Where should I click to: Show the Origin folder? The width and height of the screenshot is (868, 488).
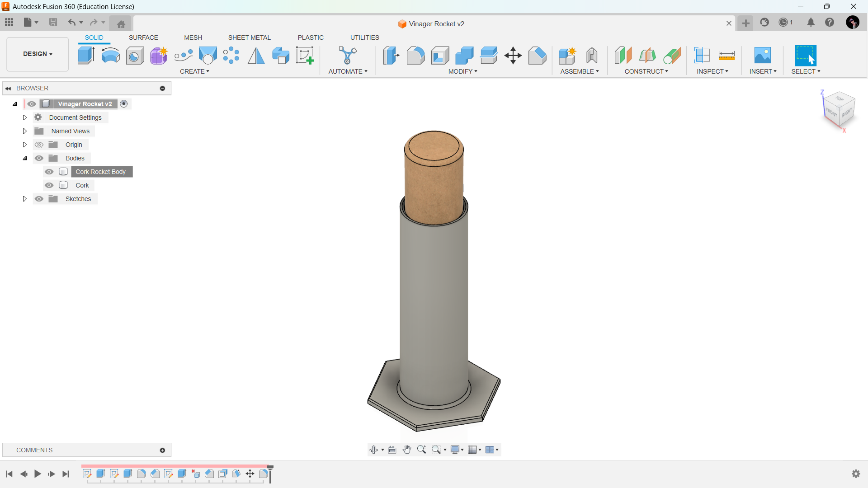pyautogui.click(x=39, y=144)
